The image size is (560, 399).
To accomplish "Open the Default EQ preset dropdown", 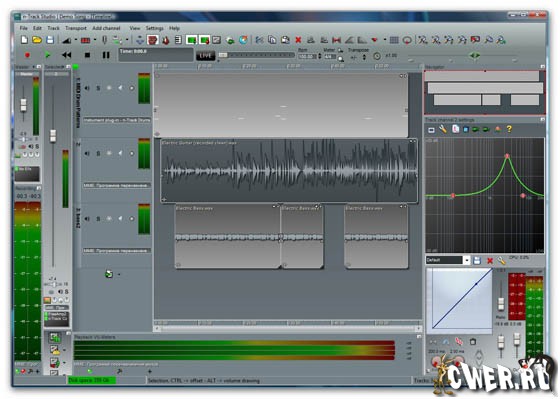I will 466,260.
